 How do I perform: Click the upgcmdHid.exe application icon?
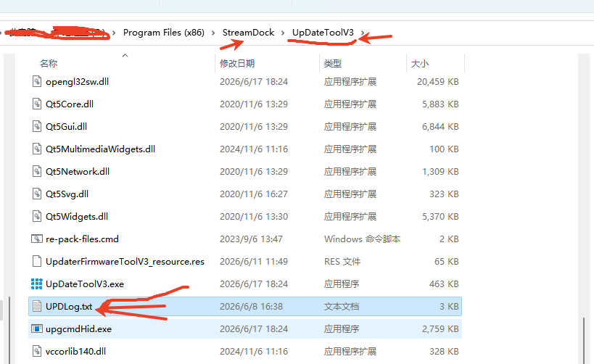click(37, 328)
